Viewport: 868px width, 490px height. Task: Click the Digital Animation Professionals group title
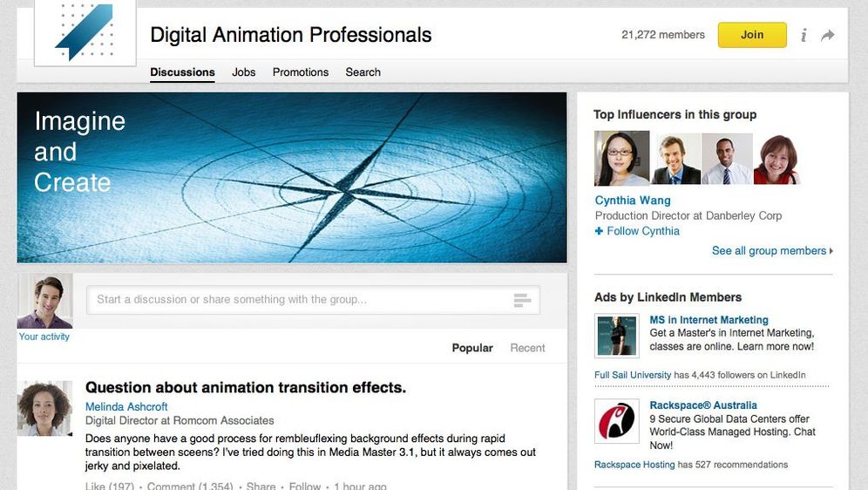[x=290, y=35]
